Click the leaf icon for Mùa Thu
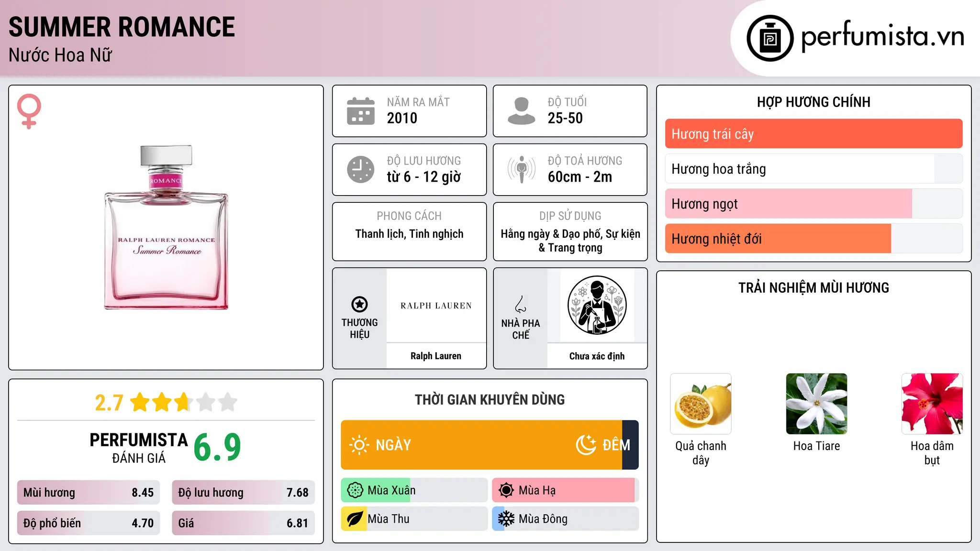This screenshot has height=551, width=980. tap(355, 519)
